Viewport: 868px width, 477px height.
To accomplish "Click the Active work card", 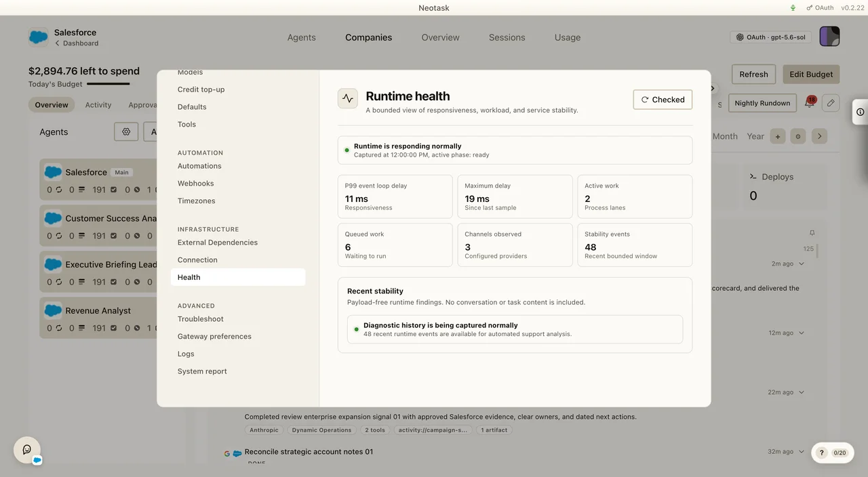I will point(635,196).
